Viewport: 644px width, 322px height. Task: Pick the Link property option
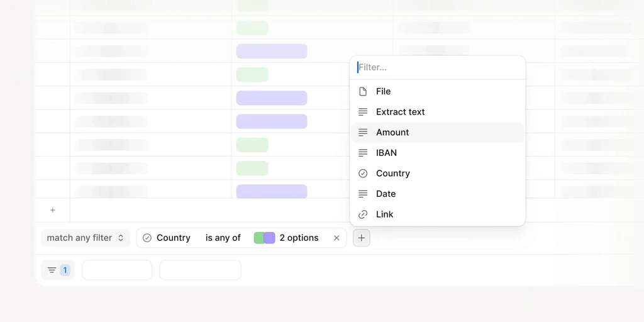[x=438, y=214]
